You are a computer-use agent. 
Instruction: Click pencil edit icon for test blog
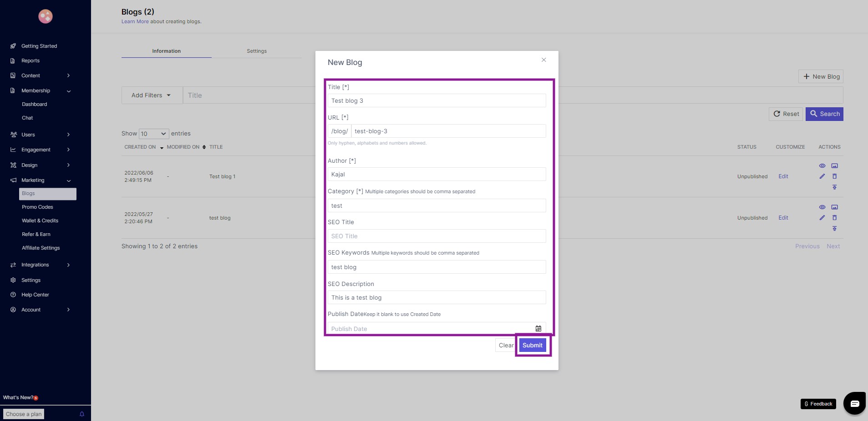[822, 218]
